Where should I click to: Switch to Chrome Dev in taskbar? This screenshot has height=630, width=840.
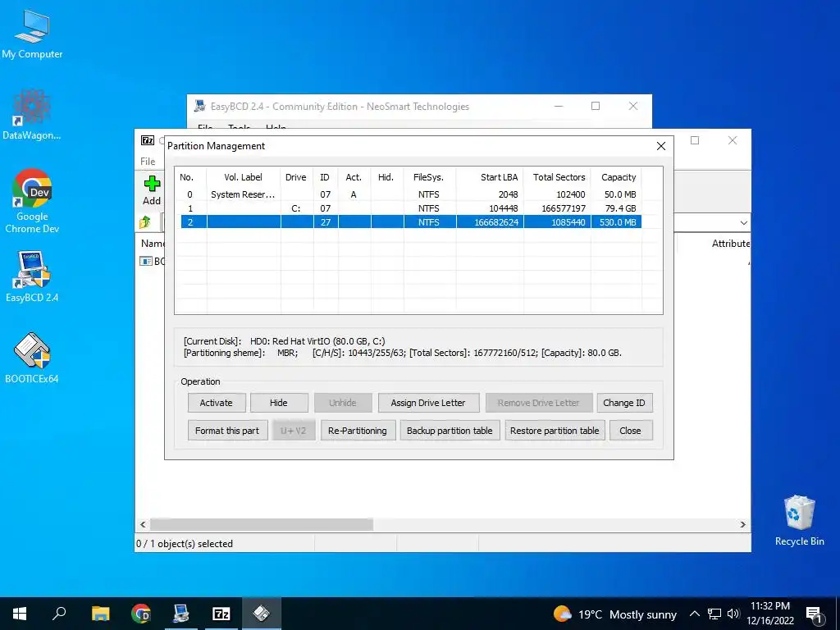click(x=141, y=614)
